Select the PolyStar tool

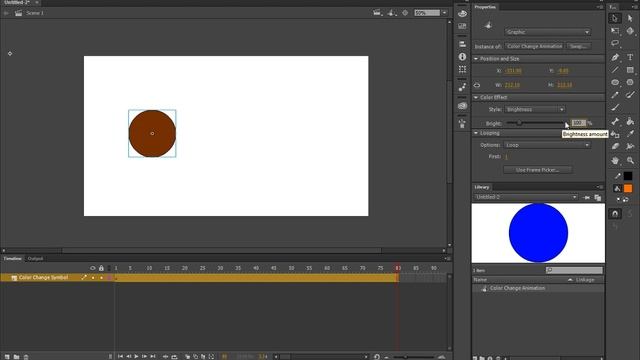[630, 82]
